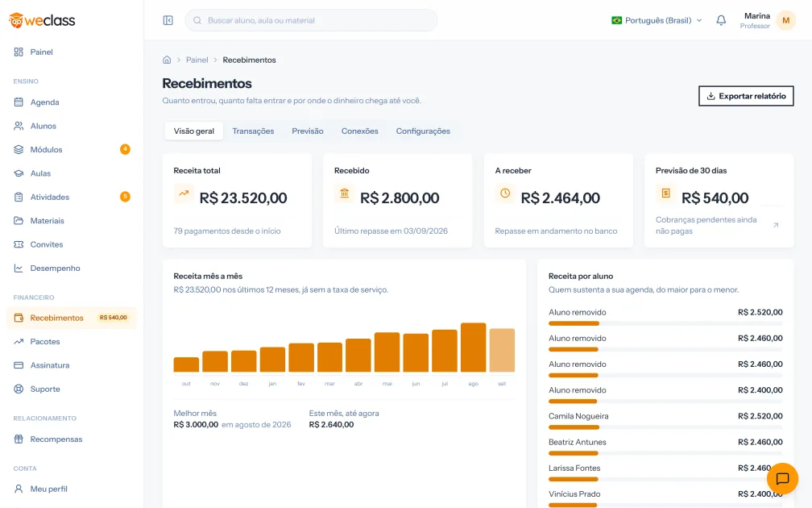
Task: Click the clock icon in A receber card
Action: [505, 194]
